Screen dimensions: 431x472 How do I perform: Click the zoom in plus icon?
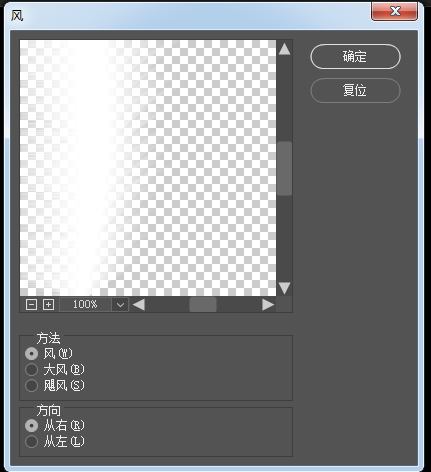[x=49, y=304]
